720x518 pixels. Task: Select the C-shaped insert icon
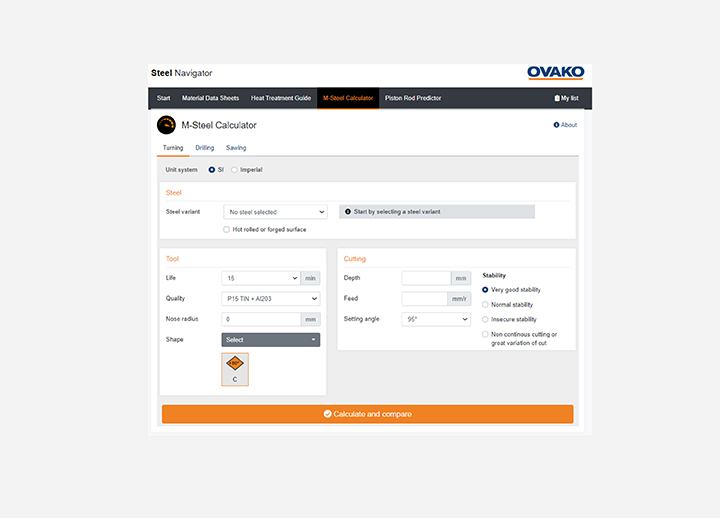coord(235,366)
